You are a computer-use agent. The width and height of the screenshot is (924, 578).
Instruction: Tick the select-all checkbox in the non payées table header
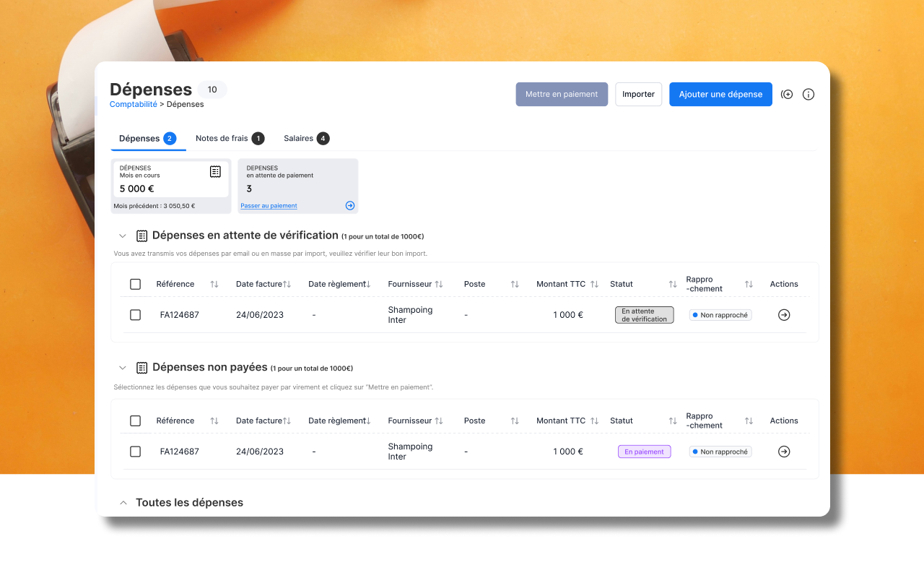tap(135, 420)
